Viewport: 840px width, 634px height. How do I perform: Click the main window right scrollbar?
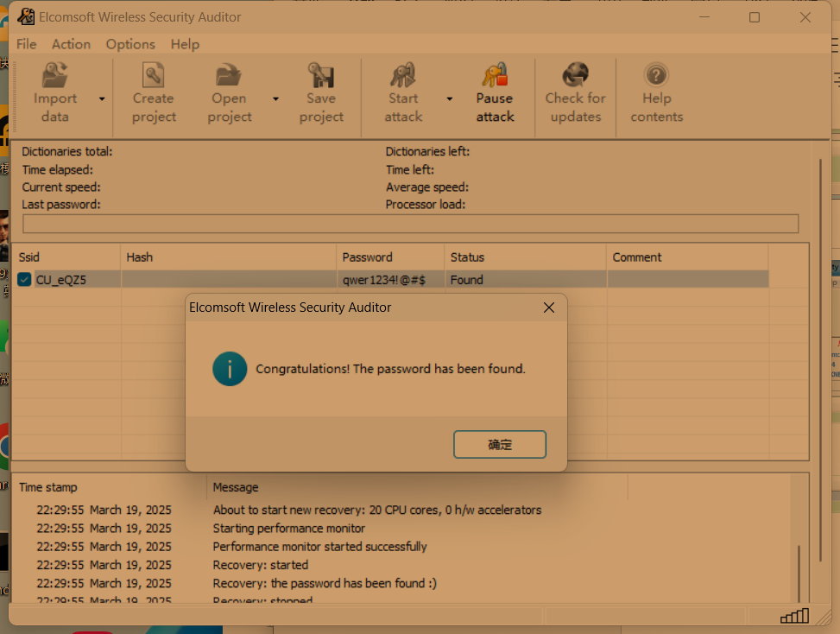coord(820,360)
